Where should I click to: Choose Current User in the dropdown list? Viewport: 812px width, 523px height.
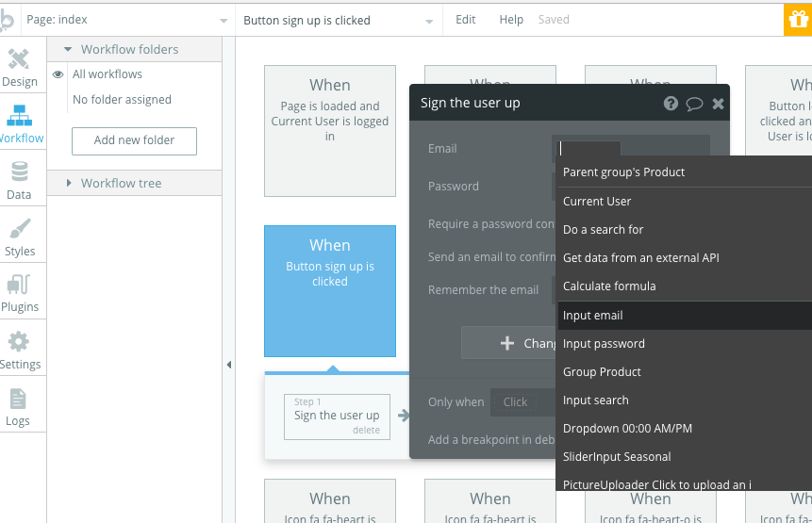[597, 201]
